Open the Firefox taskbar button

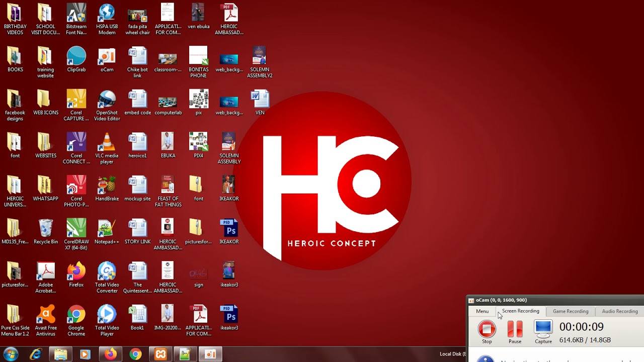(x=110, y=354)
